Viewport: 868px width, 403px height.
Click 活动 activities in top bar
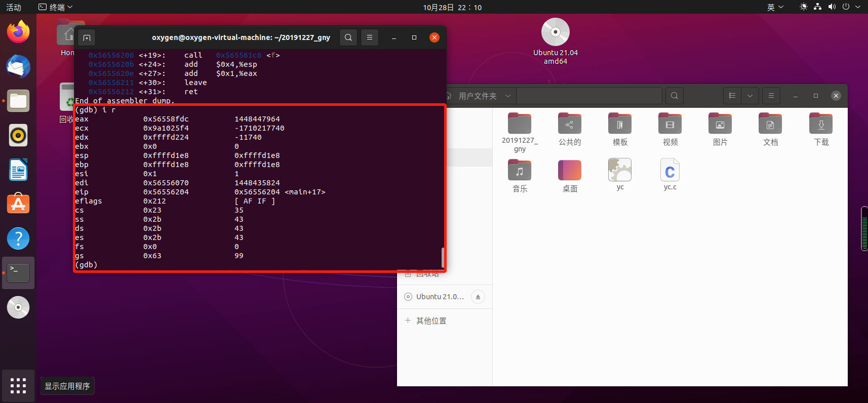click(14, 7)
